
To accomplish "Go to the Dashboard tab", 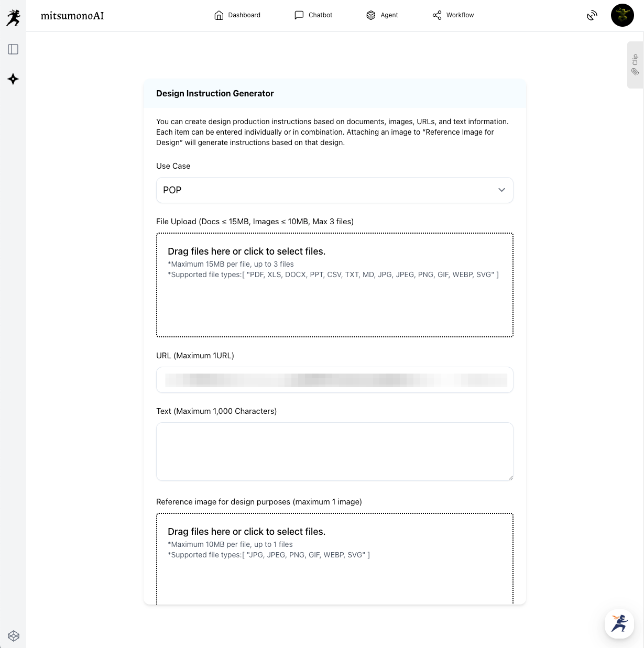I will (x=237, y=15).
